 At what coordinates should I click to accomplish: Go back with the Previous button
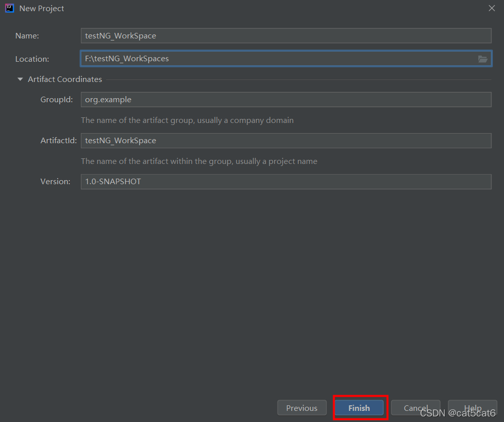point(302,408)
